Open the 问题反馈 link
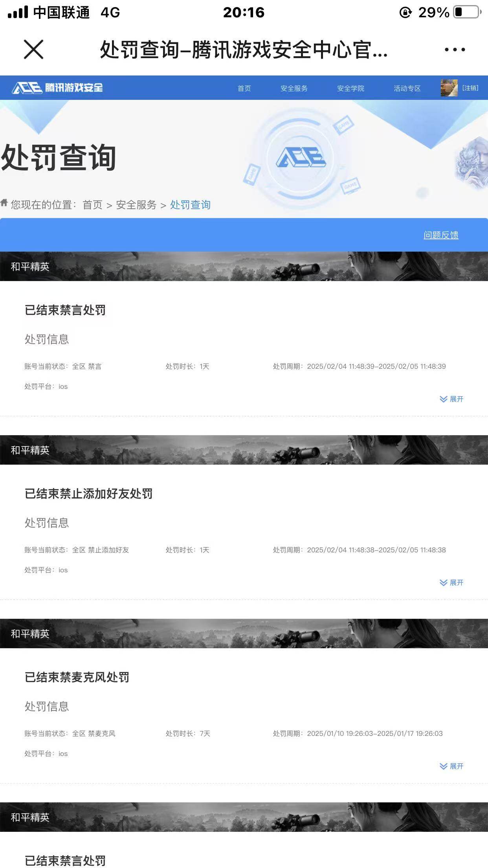488x868 pixels. click(441, 235)
